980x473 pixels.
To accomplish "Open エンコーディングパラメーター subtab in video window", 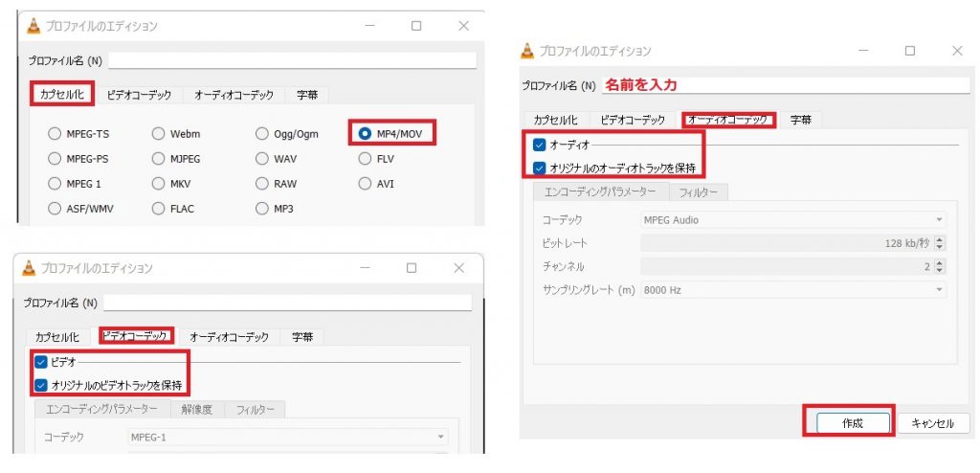I will pyautogui.click(x=102, y=410).
